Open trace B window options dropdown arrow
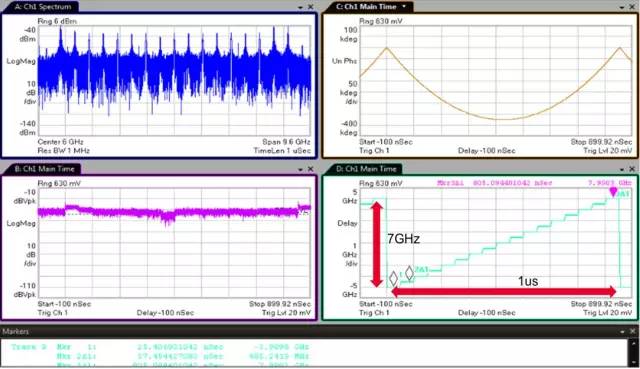The image size is (640, 369). pyautogui.click(x=300, y=169)
